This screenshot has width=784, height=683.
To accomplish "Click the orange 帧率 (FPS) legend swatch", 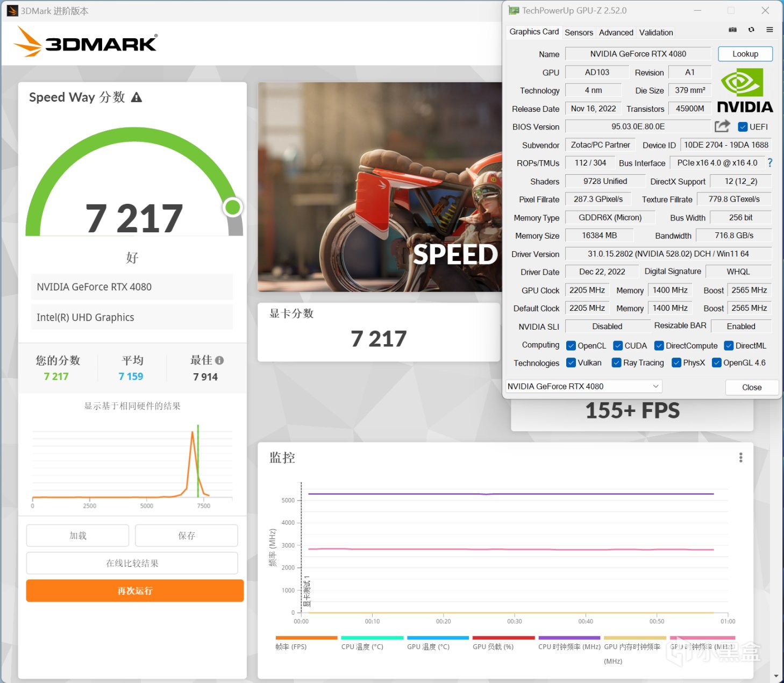I will 306,638.
